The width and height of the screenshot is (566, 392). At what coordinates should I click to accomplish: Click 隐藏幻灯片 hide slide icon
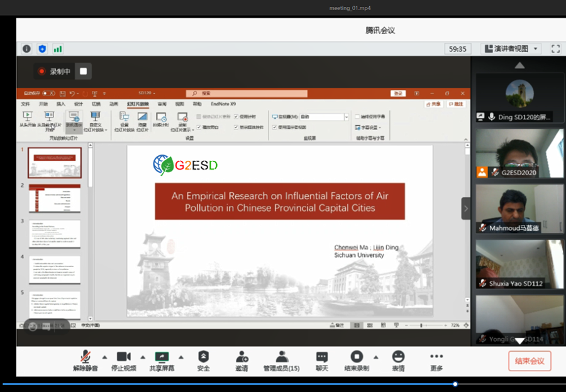[x=143, y=116]
